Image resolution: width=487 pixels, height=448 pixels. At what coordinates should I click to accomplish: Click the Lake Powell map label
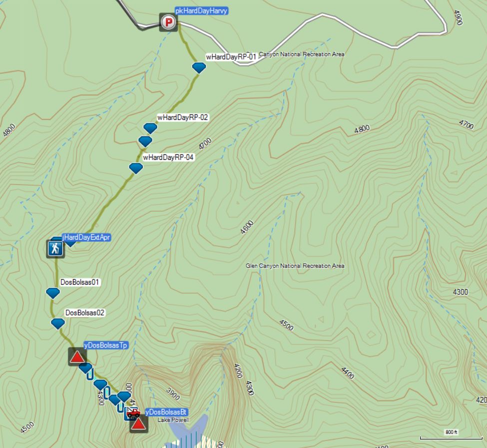click(173, 420)
